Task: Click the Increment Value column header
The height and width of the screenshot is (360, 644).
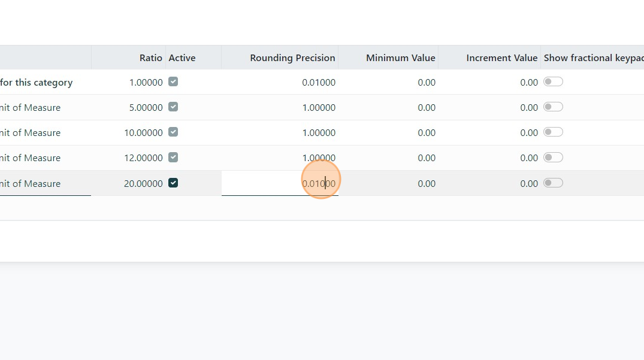Action: 501,58
